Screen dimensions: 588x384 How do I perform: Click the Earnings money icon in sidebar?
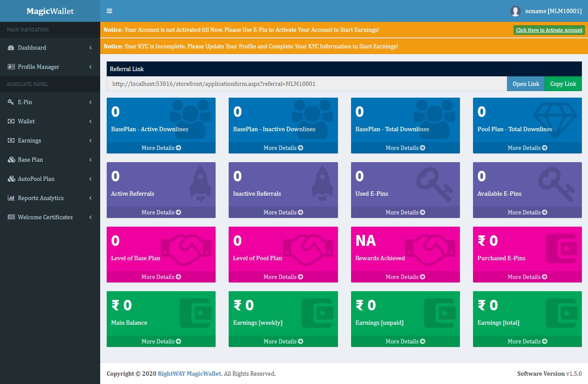pos(11,140)
